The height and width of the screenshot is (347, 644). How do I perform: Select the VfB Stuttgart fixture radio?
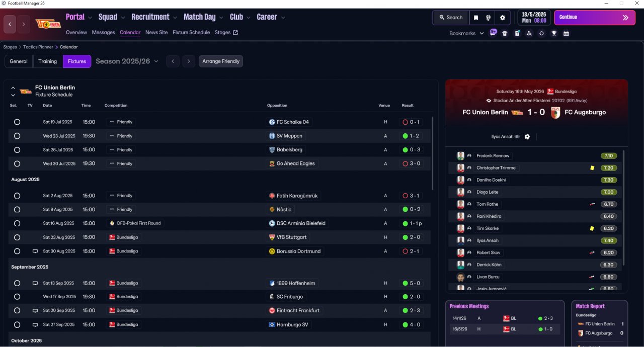(17, 237)
